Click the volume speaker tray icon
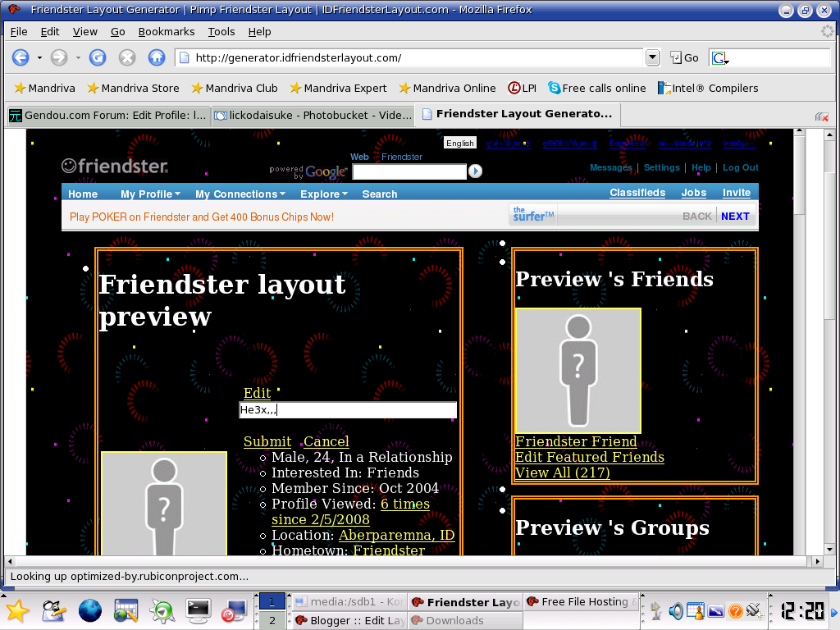The width and height of the screenshot is (840, 630). pos(676,611)
